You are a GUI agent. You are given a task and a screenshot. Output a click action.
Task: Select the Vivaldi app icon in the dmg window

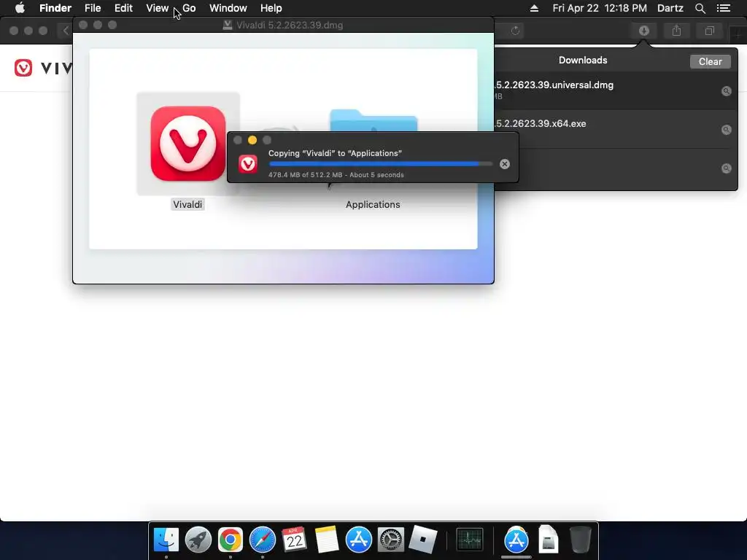coord(187,144)
